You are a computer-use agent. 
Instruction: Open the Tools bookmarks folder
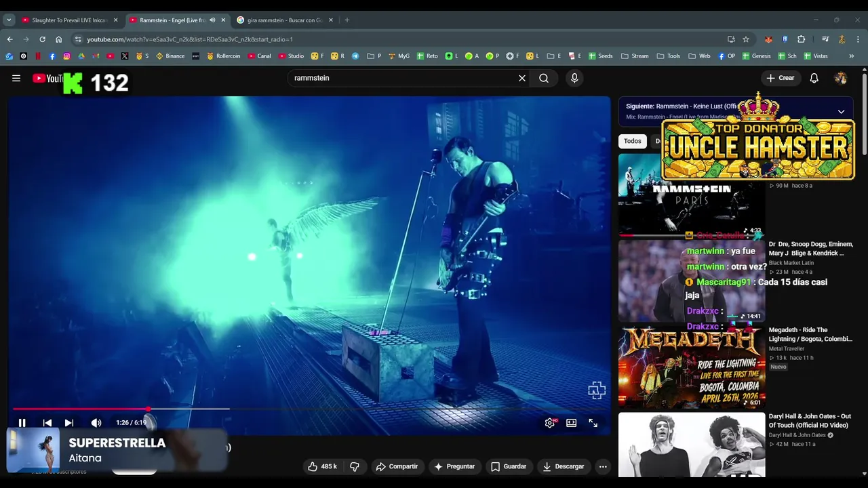[x=669, y=56]
